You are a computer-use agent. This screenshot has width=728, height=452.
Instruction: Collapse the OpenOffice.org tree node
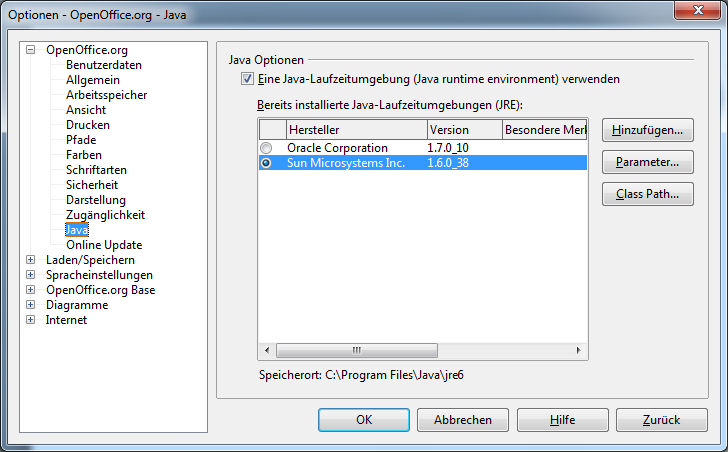[x=31, y=50]
